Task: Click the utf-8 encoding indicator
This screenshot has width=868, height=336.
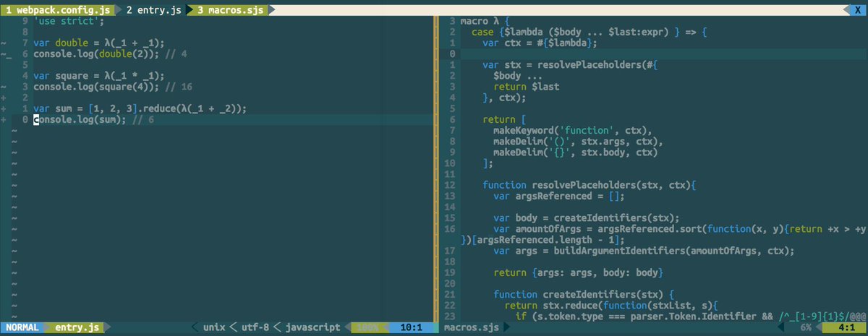Action: (x=255, y=328)
